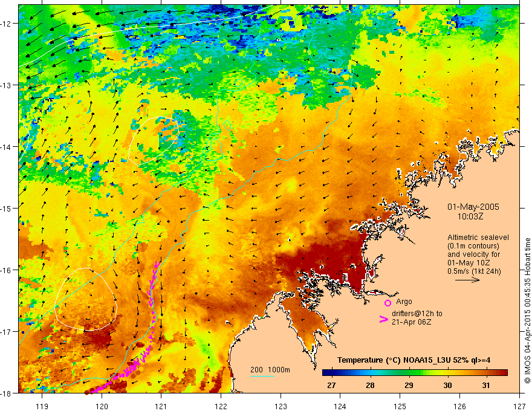This screenshot has height=411, width=532.
Task: Click the '(0.1m contours)' caption line
Action: pos(473,246)
